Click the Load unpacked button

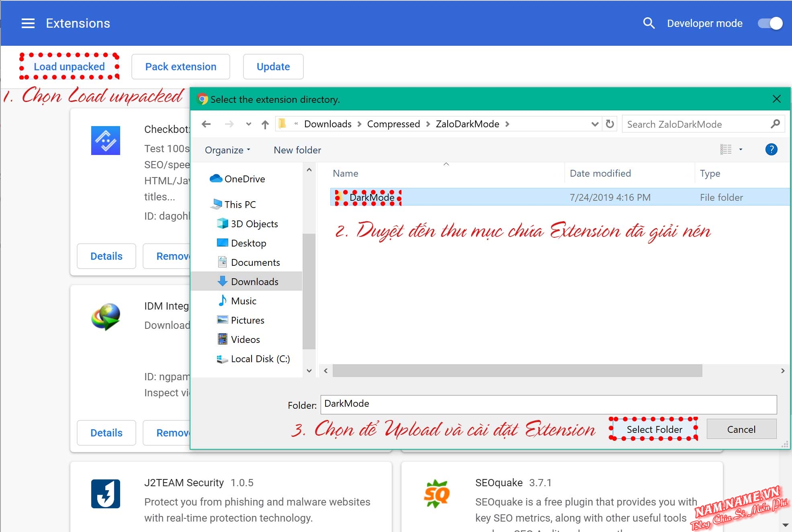(69, 67)
